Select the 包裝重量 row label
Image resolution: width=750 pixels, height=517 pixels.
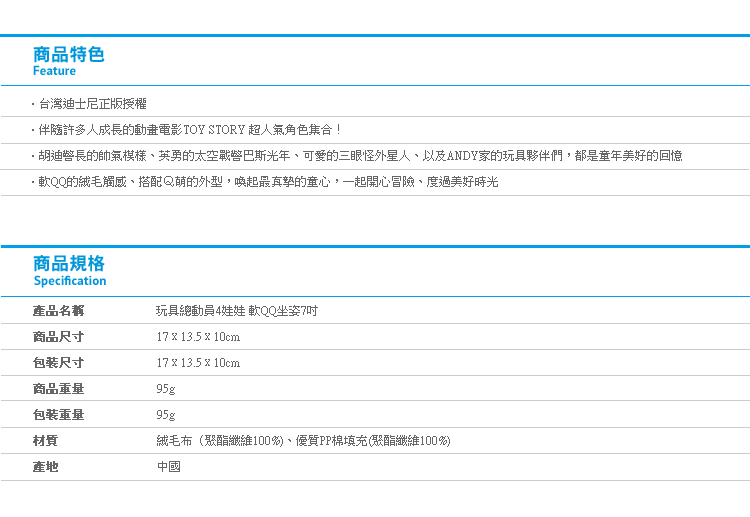58,414
